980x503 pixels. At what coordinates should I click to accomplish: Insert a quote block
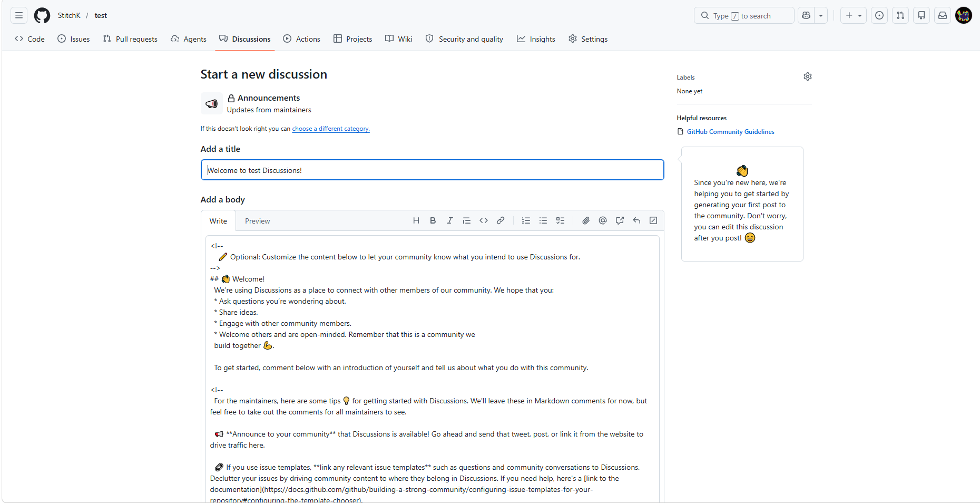[467, 220]
